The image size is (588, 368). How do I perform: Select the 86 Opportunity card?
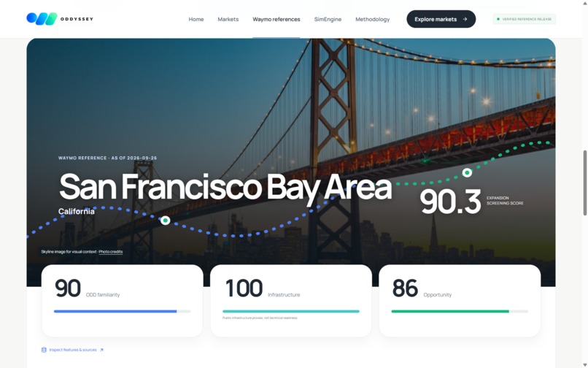460,301
